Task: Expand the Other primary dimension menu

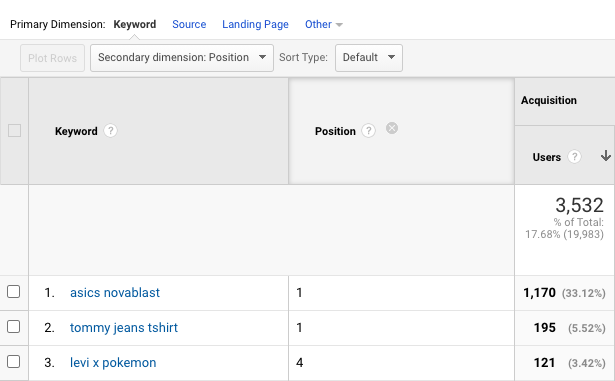Action: [x=324, y=24]
